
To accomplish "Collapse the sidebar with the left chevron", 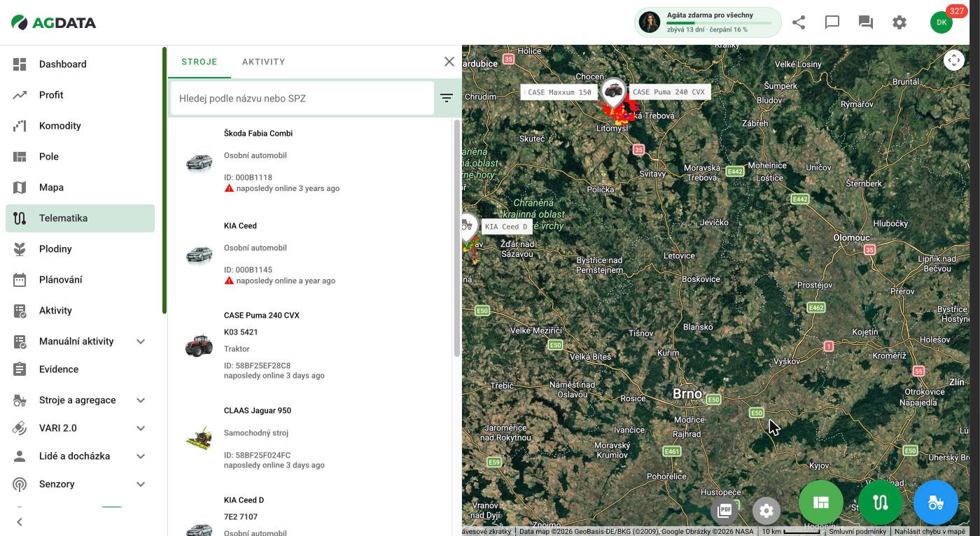I will click(x=20, y=521).
